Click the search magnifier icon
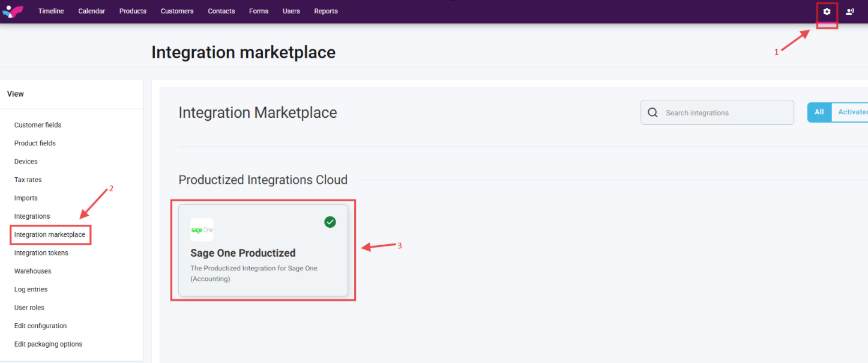The width and height of the screenshot is (868, 363). (x=653, y=113)
